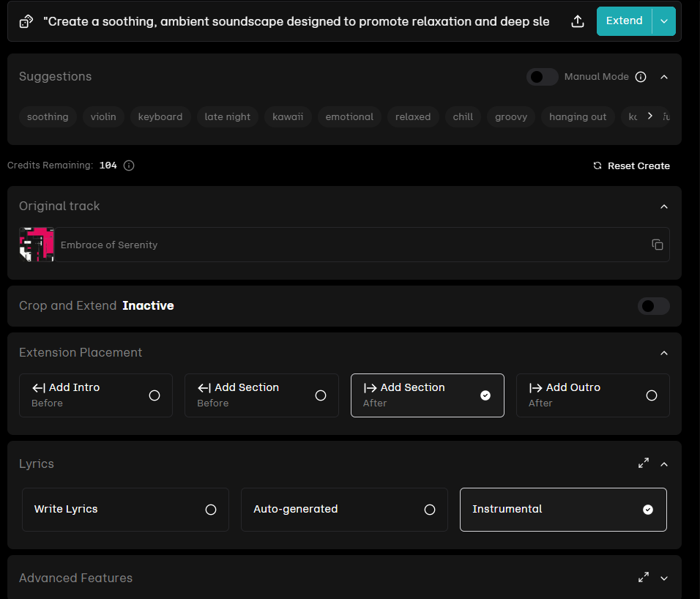Open the Credits Remaining info icon
700x599 pixels.
129,165
